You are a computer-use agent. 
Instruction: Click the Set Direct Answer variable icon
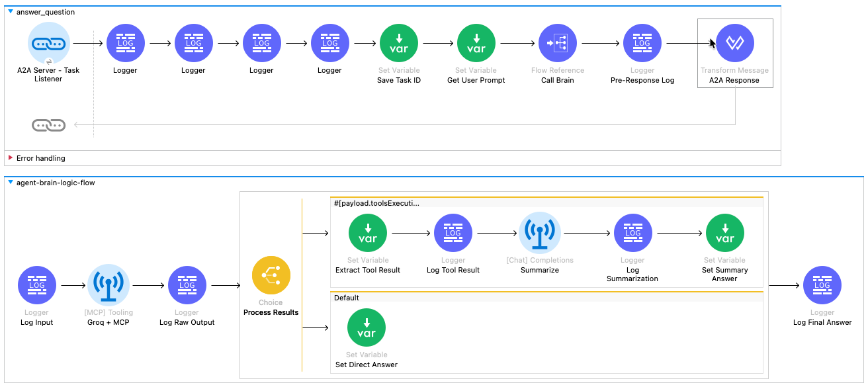[x=367, y=327]
